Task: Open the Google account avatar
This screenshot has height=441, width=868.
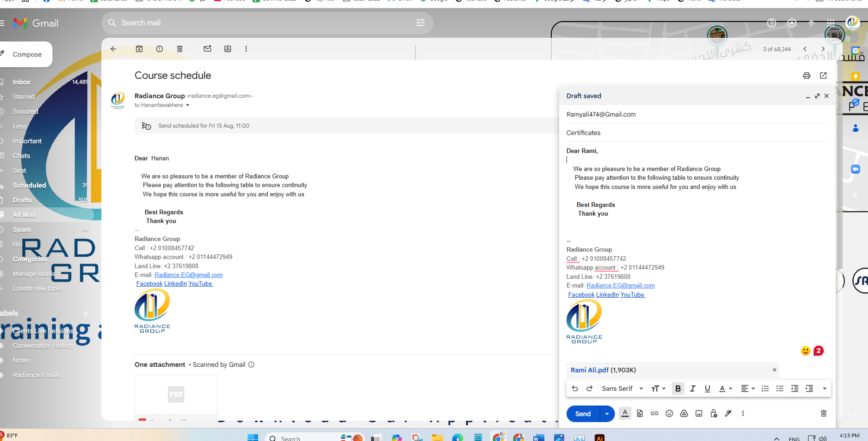Action: point(853,23)
